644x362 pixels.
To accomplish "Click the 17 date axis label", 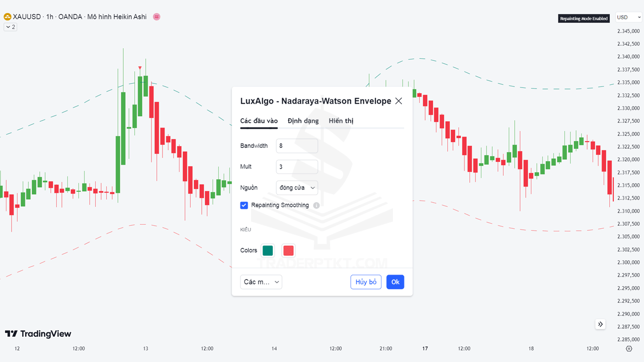I will click(425, 348).
